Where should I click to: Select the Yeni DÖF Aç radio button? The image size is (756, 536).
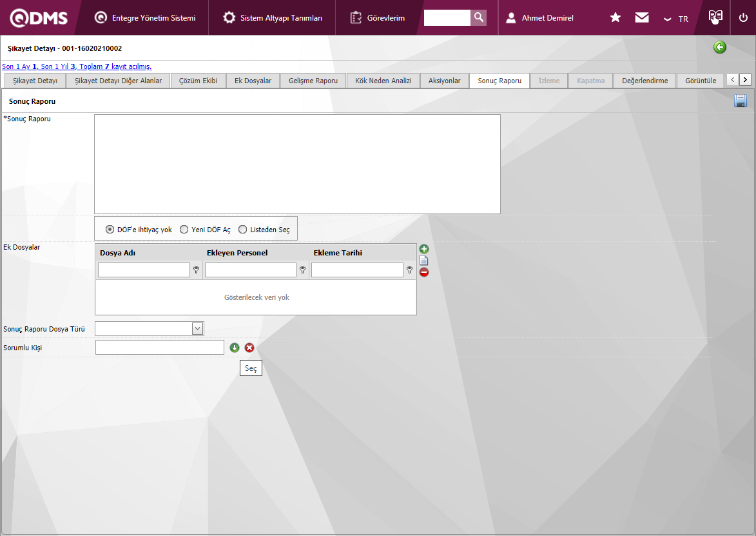pos(184,230)
